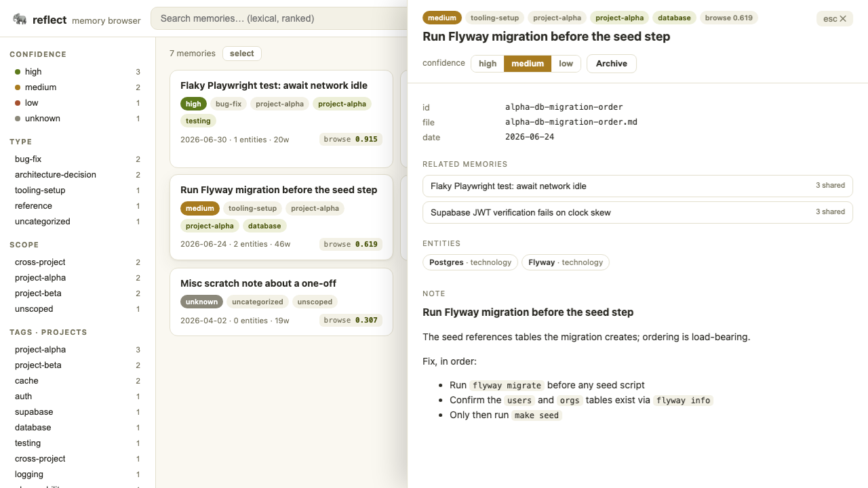The height and width of the screenshot is (488, 868).
Task: Filter by unknown confidence in the sidebar
Action: pyautogui.click(x=77, y=119)
